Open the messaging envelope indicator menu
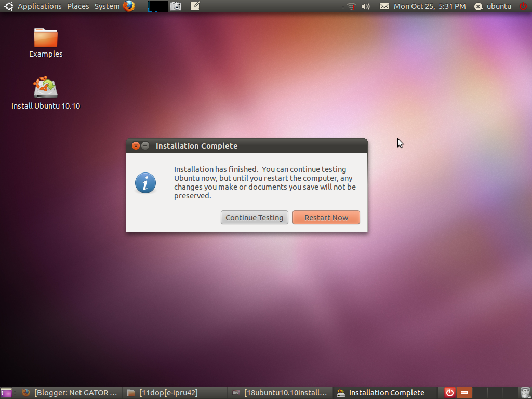 tap(384, 6)
